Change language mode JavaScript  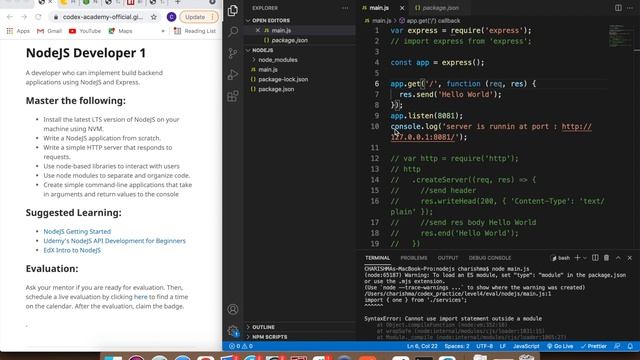click(x=526, y=346)
